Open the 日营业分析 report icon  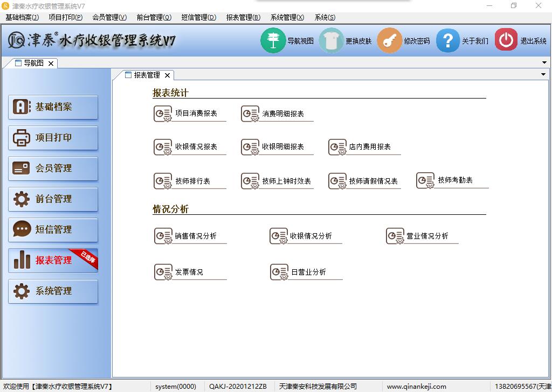(x=279, y=272)
